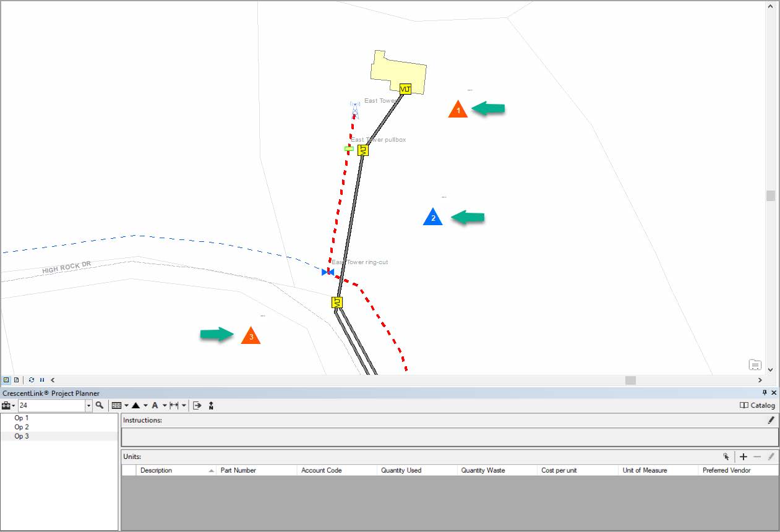Refresh the map display
The image size is (780, 532).
[x=30, y=380]
